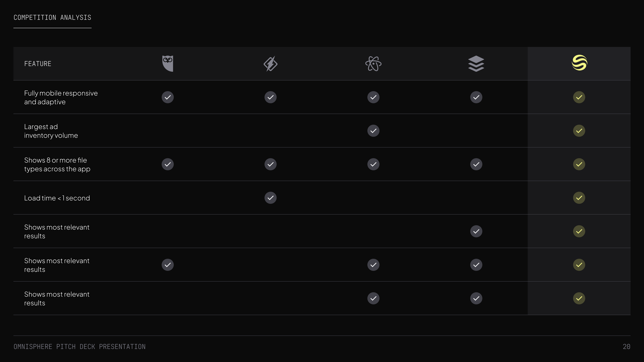Click yellow checkmark in Load time row
The width and height of the screenshot is (644, 362).
[579, 198]
